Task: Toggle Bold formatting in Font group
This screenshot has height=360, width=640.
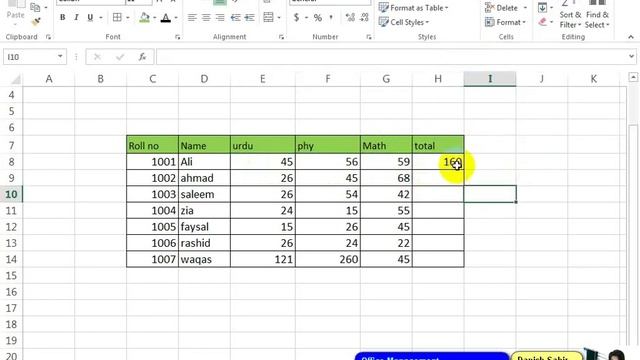Action: pos(62,18)
